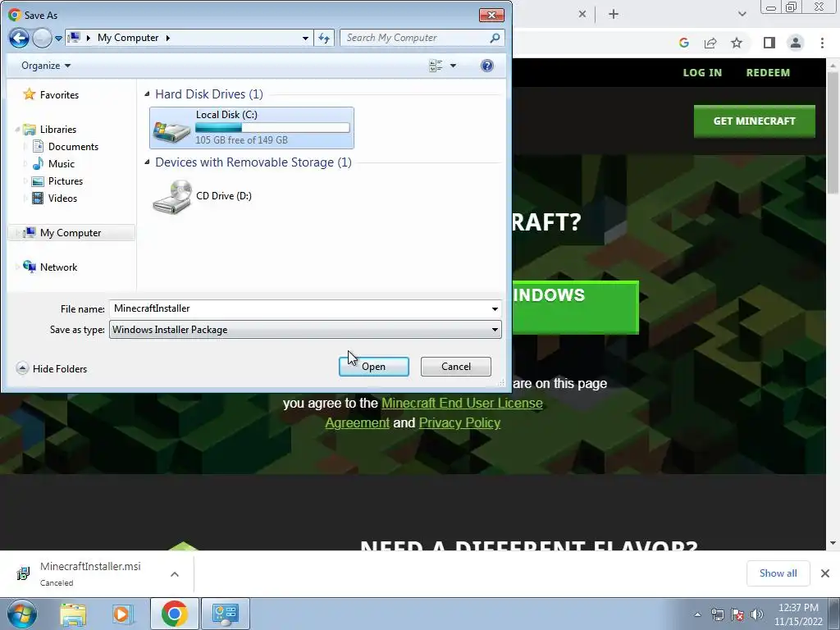Close the downloads bar

coord(825,573)
